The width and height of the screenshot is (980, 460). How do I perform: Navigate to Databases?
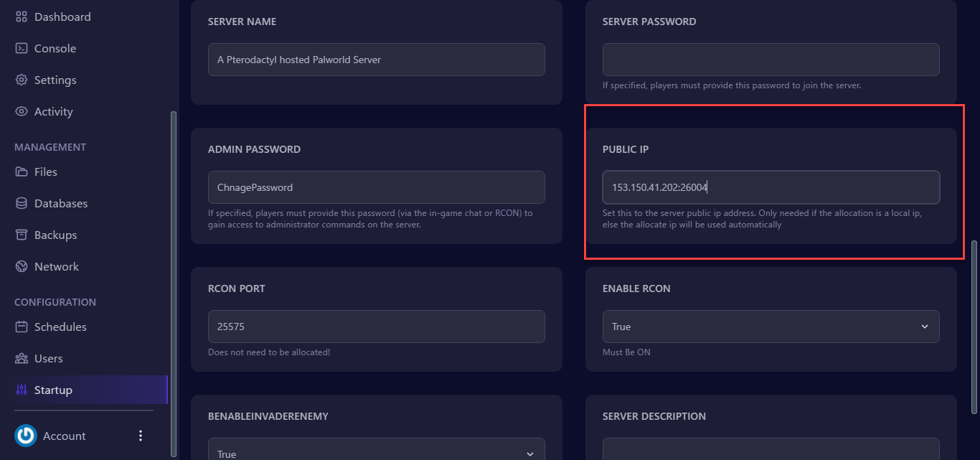(61, 203)
